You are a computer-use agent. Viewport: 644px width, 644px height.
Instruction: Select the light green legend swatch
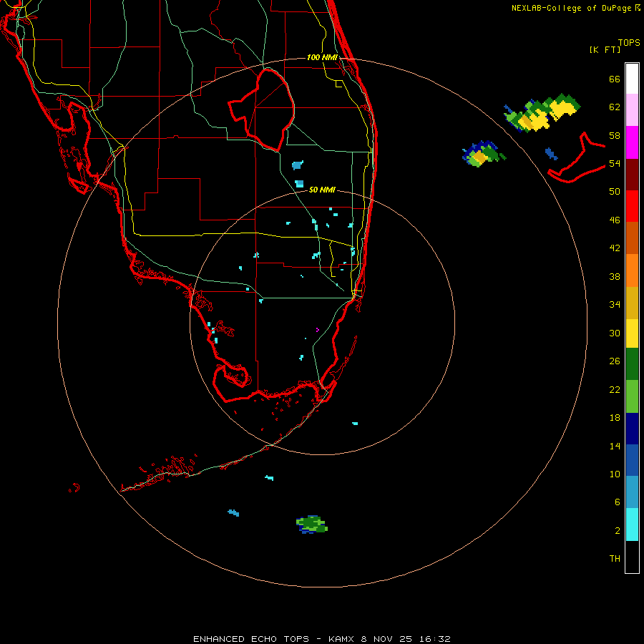pos(632,396)
